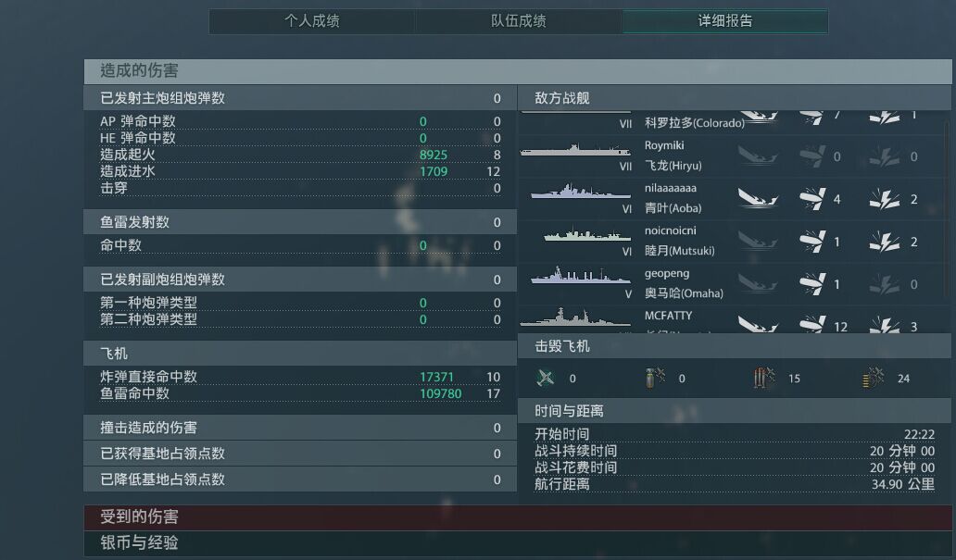Expand the 受到的伤害 section
956x560 pixels.
tap(517, 516)
